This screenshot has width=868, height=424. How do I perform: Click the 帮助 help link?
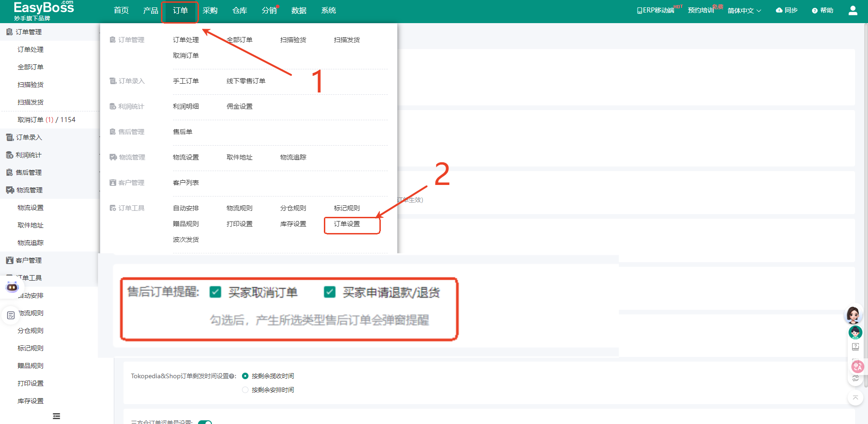coord(823,10)
